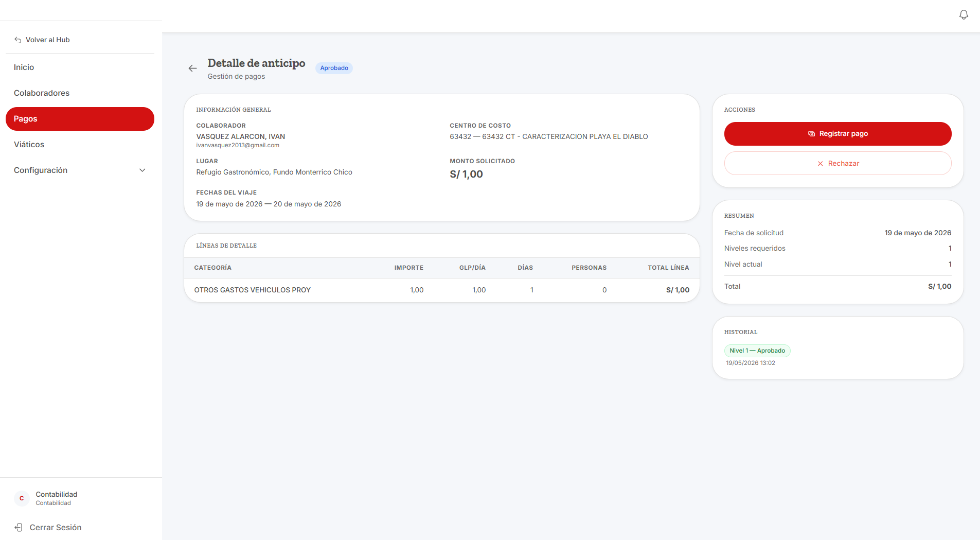The width and height of the screenshot is (980, 540).
Task: Click the Volver al Hub return icon
Action: 18,40
